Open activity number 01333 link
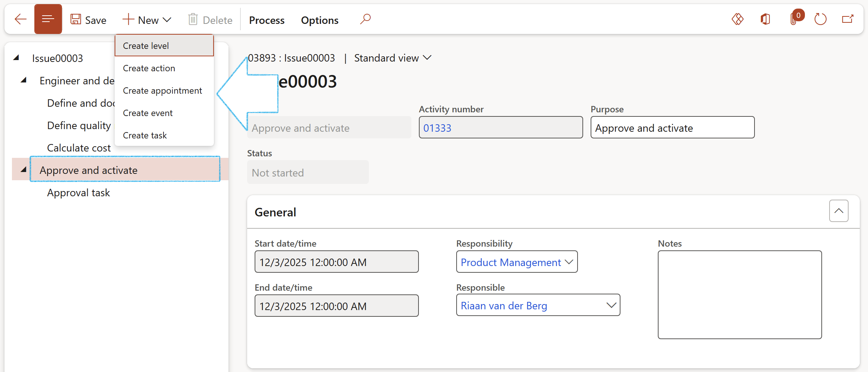Viewport: 868px width, 372px height. [437, 128]
